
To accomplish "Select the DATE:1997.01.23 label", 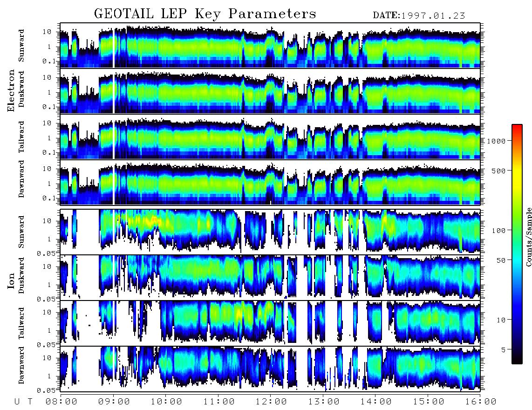I will click(x=419, y=16).
